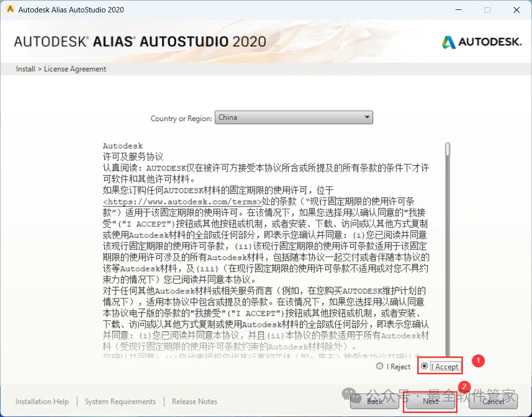This screenshot has height=417, width=532.
Task: Click the Install > License Agreement breadcrumb
Action: click(x=61, y=69)
